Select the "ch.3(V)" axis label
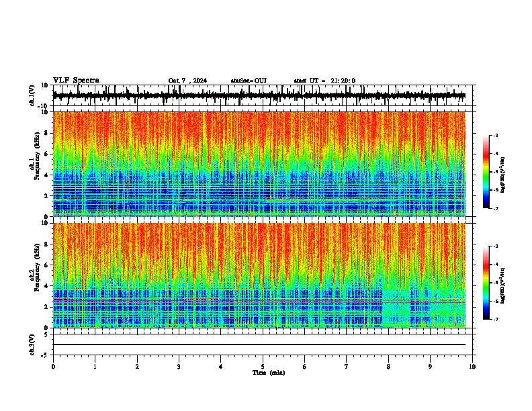 click(x=32, y=345)
